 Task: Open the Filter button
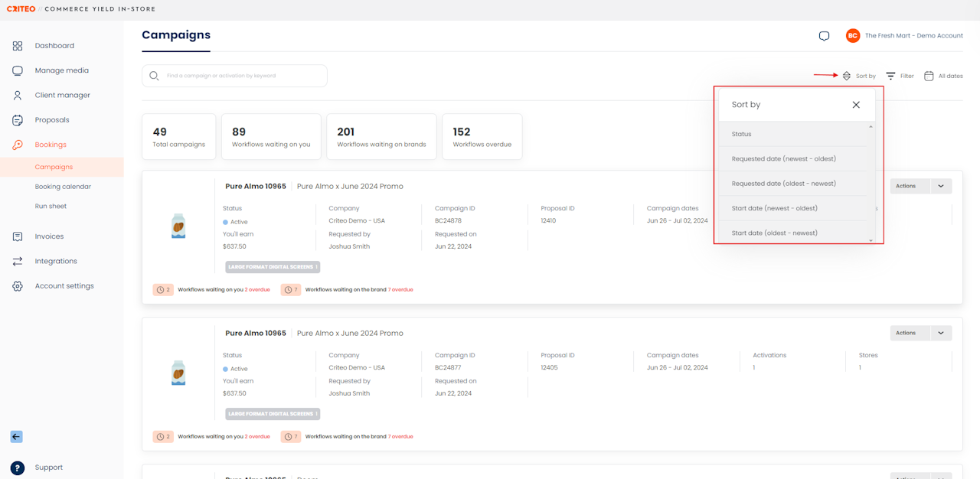coord(900,76)
